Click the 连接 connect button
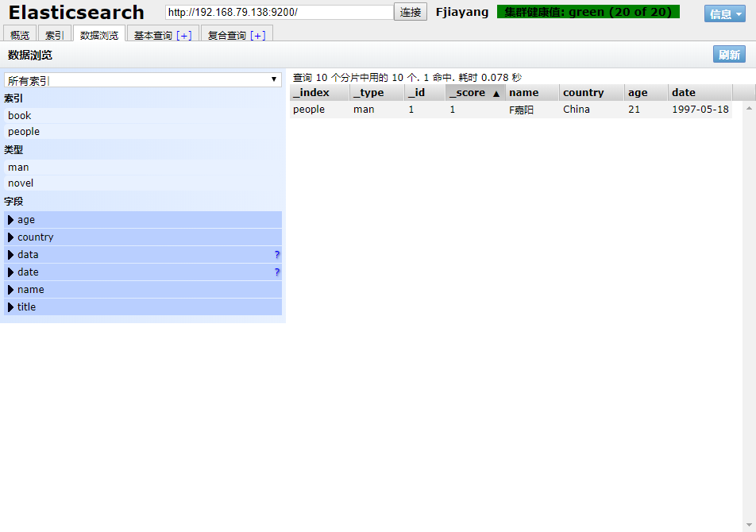 pyautogui.click(x=411, y=12)
